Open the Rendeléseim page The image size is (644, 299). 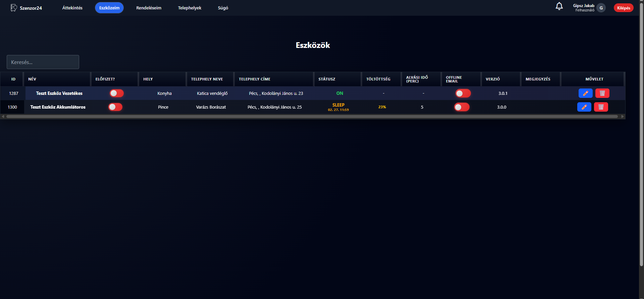point(149,8)
